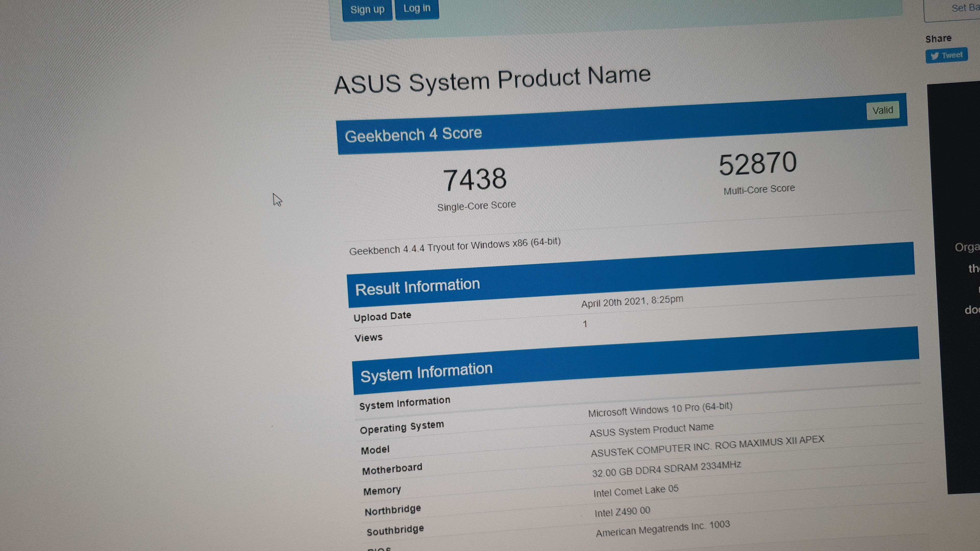Click the Memory row label
The height and width of the screenshot is (551, 980).
(382, 491)
